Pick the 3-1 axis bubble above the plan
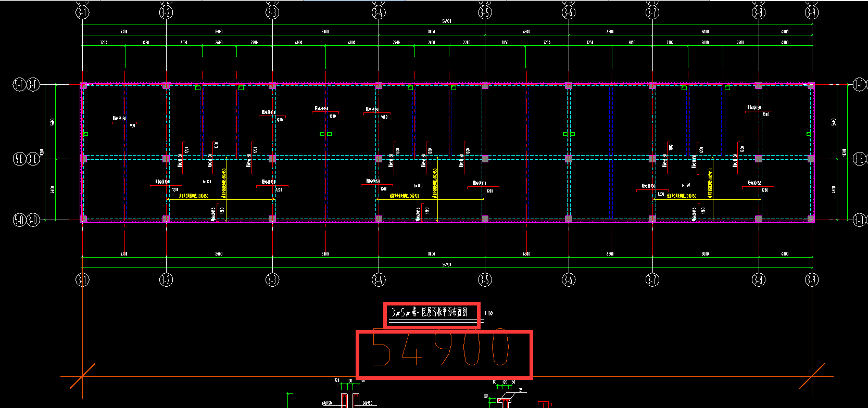The height and width of the screenshot is (408, 868). point(82,12)
